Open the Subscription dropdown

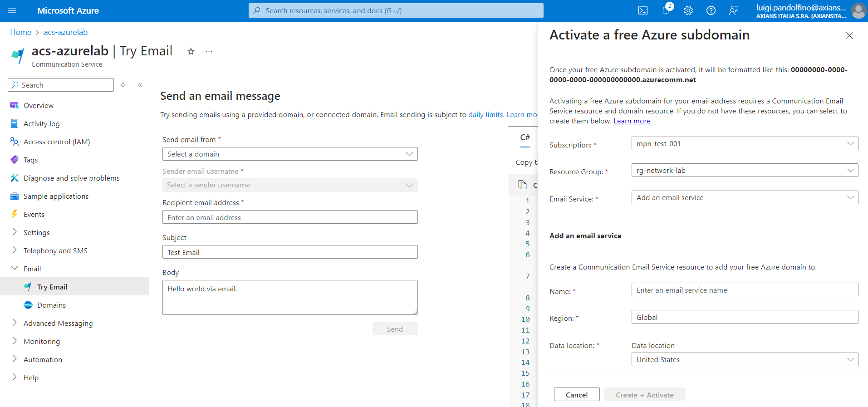pyautogui.click(x=744, y=144)
